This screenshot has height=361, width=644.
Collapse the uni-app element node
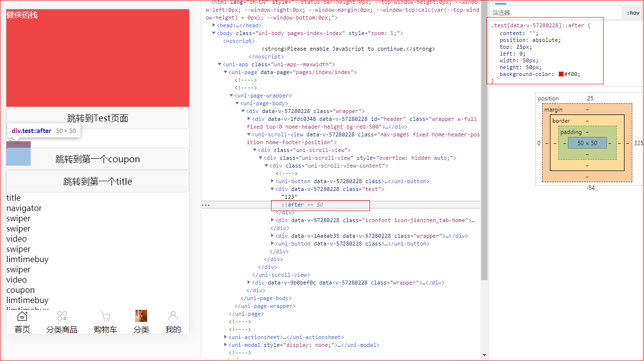[x=220, y=64]
